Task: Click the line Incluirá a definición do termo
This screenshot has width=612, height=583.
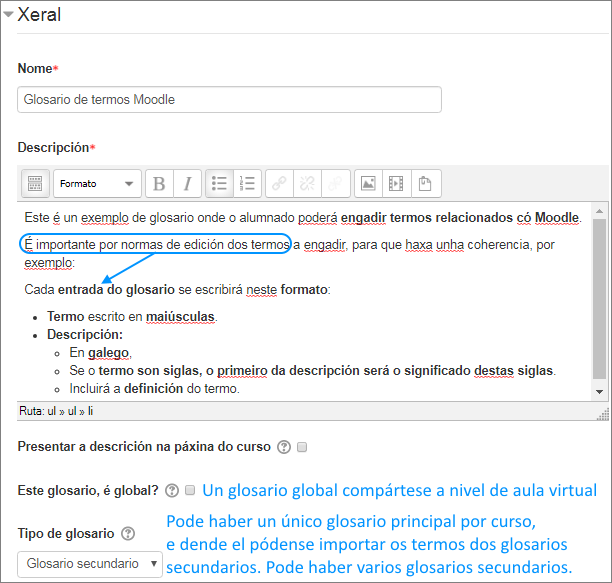Action: pyautogui.click(x=155, y=389)
